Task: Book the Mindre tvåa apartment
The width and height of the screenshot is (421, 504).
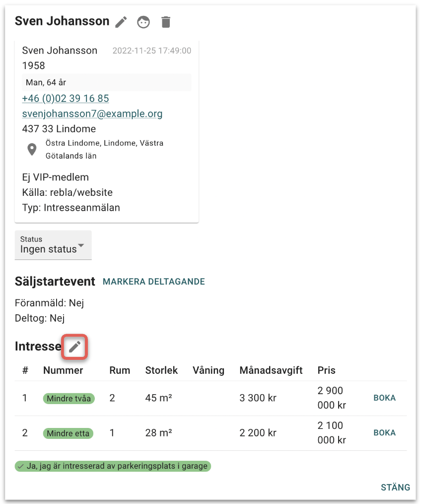Action: click(x=384, y=398)
